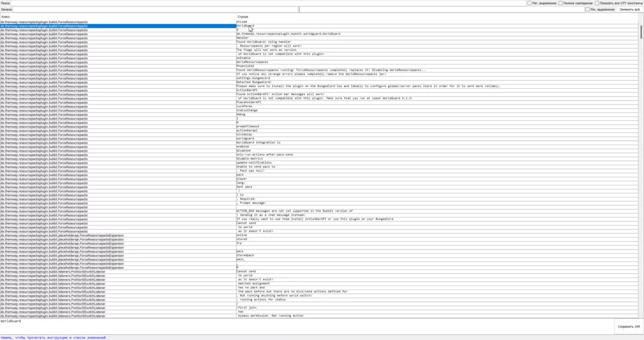This screenshot has height=340, width=644.
Task: Enable regex checkbox in the search row
Action: [x=529, y=3]
